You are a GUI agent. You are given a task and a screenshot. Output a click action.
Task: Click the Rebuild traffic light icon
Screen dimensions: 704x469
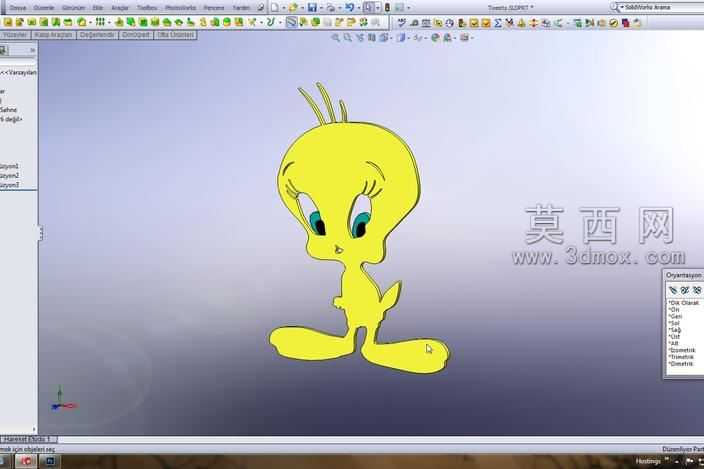[x=387, y=8]
